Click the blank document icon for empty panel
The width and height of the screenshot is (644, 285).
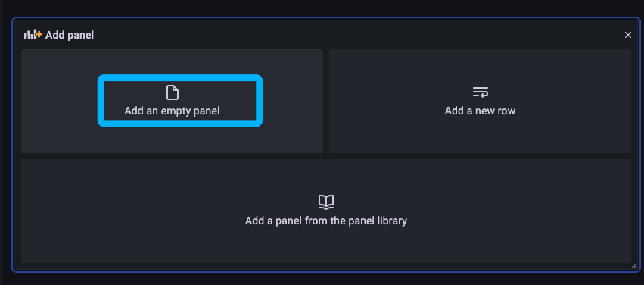(x=172, y=92)
